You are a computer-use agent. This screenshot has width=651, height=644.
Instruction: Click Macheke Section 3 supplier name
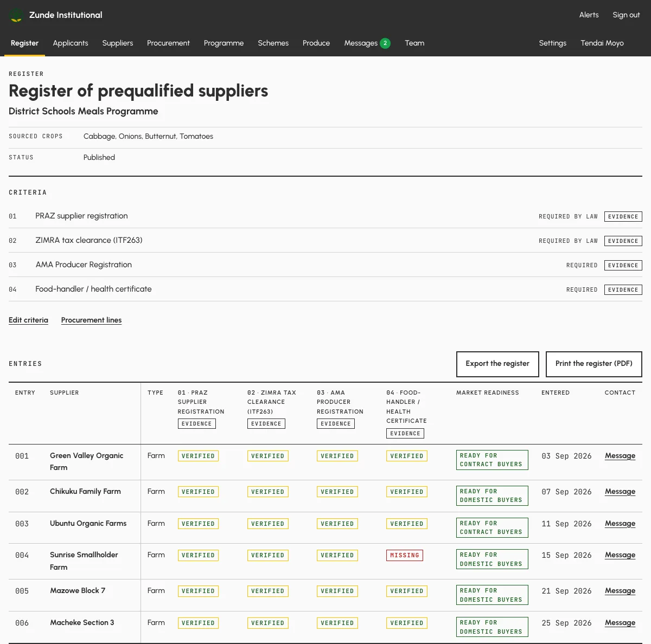[82, 623]
